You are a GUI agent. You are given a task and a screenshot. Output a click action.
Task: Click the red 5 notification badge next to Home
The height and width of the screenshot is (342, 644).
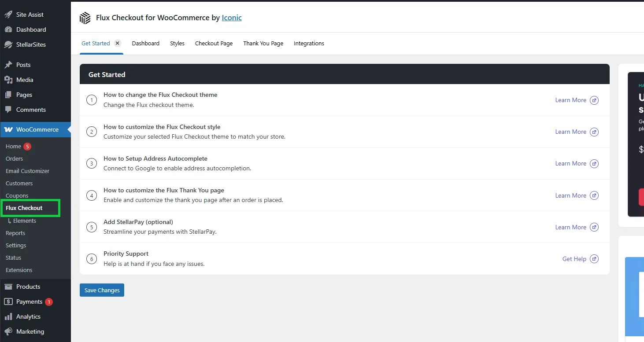tap(27, 146)
